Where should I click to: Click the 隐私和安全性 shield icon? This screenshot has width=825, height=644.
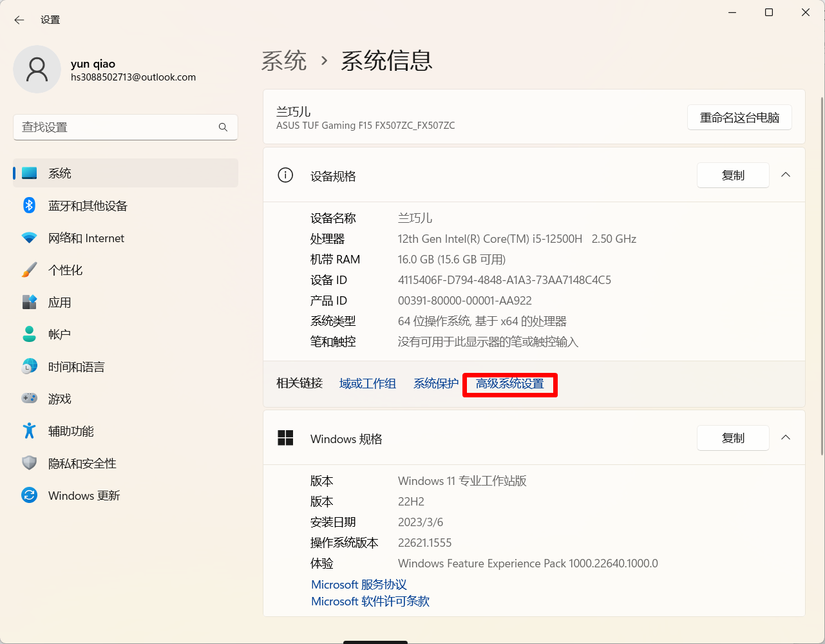click(x=30, y=463)
